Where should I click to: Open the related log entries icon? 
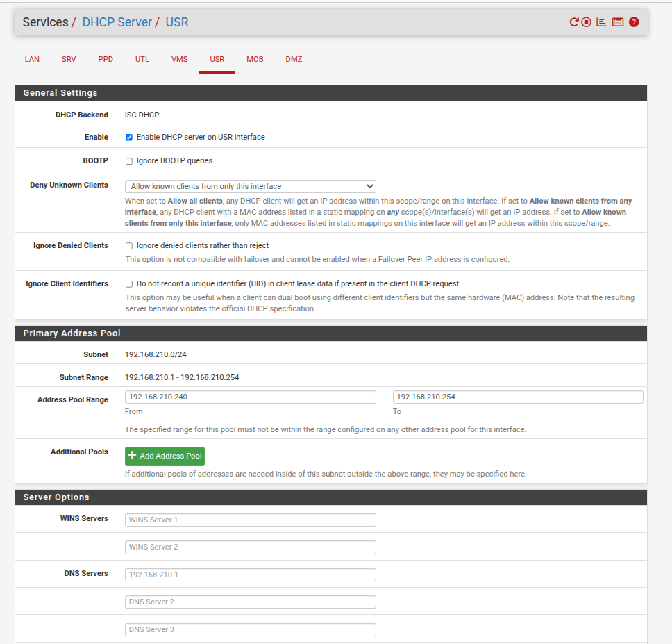click(617, 22)
